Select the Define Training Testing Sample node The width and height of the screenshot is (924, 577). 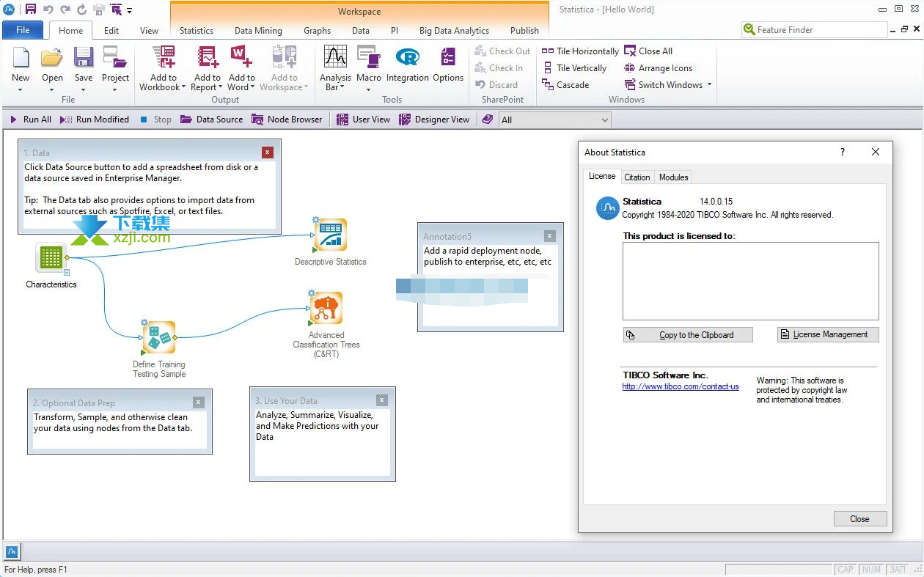[x=159, y=338]
